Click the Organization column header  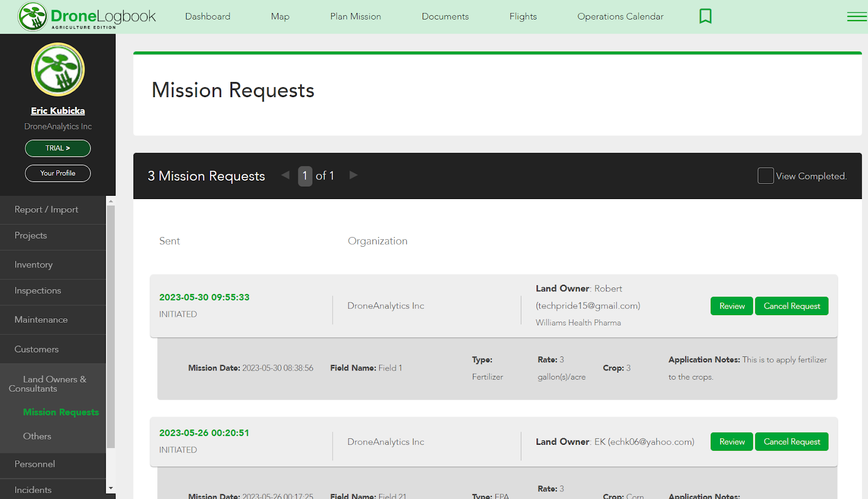coord(378,241)
